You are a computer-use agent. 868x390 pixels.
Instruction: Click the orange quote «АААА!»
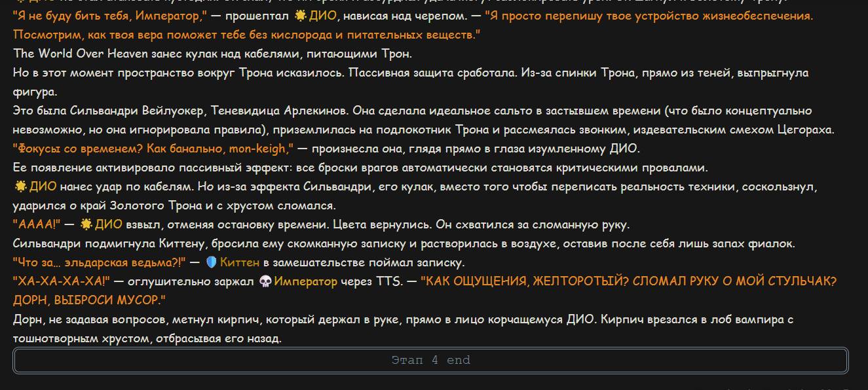pos(37,224)
